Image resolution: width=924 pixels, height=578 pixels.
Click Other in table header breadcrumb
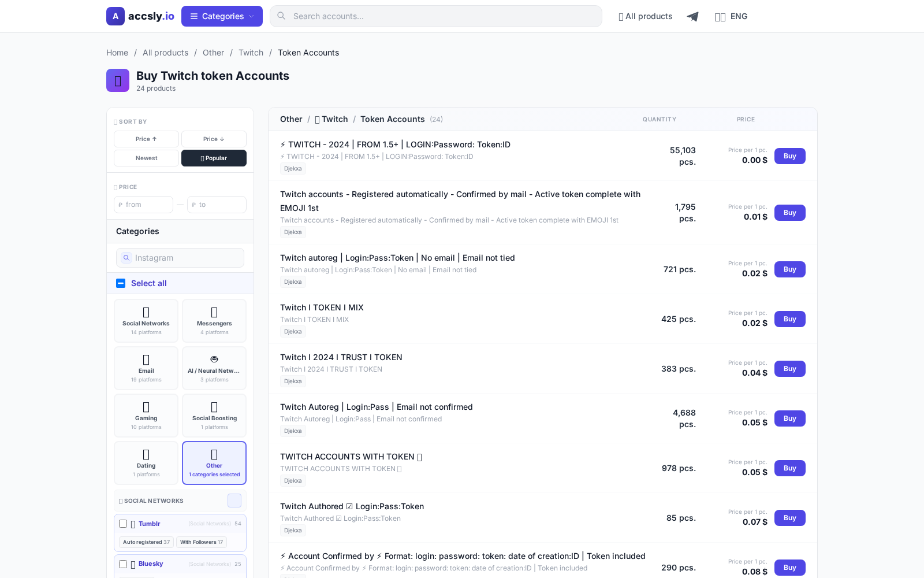click(291, 119)
